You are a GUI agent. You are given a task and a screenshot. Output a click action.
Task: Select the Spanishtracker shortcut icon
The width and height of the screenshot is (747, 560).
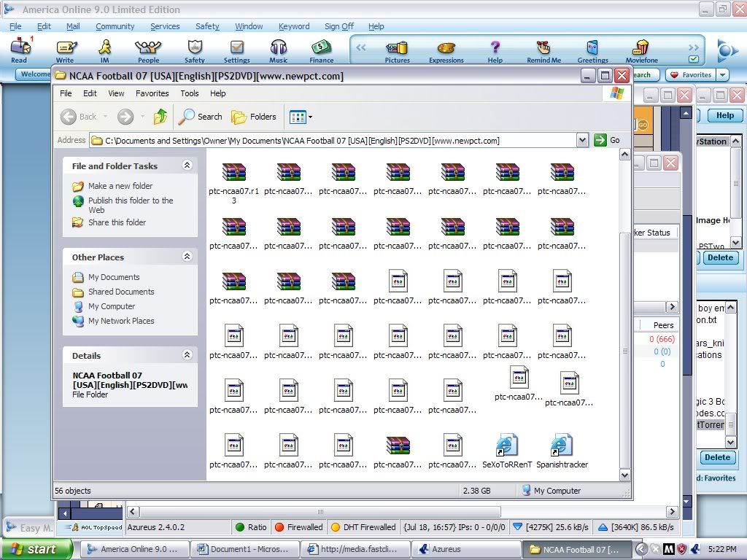pos(562,446)
